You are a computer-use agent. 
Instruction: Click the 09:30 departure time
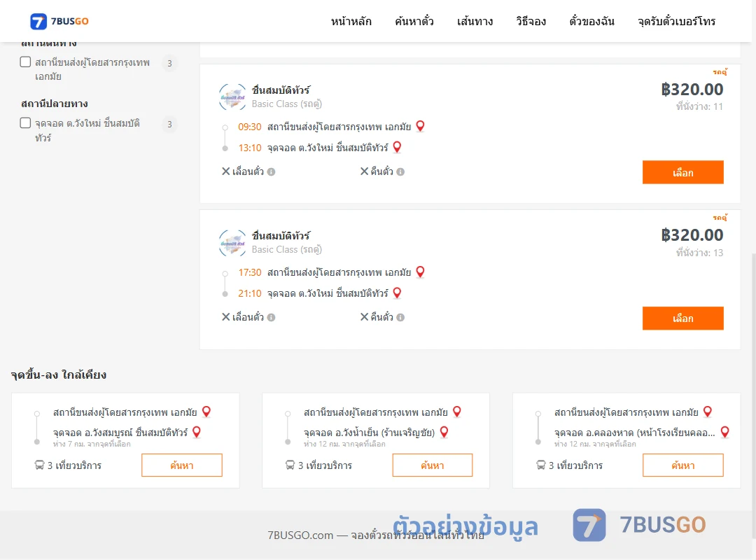coord(250,127)
